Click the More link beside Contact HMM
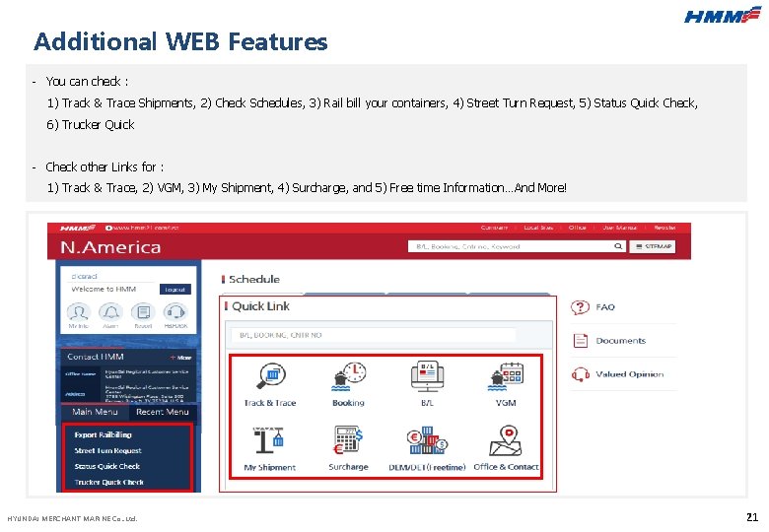Viewport: 769px width, 532px height. (x=181, y=358)
